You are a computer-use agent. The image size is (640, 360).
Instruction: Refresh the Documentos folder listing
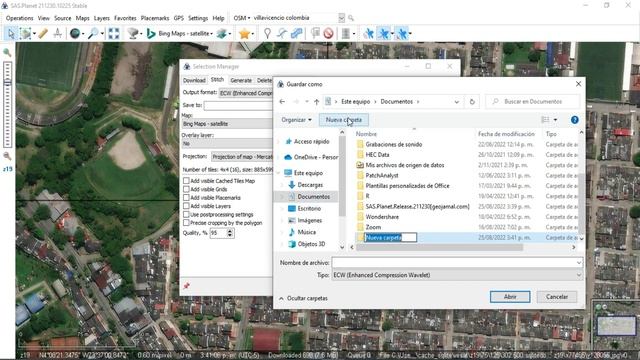click(x=472, y=102)
